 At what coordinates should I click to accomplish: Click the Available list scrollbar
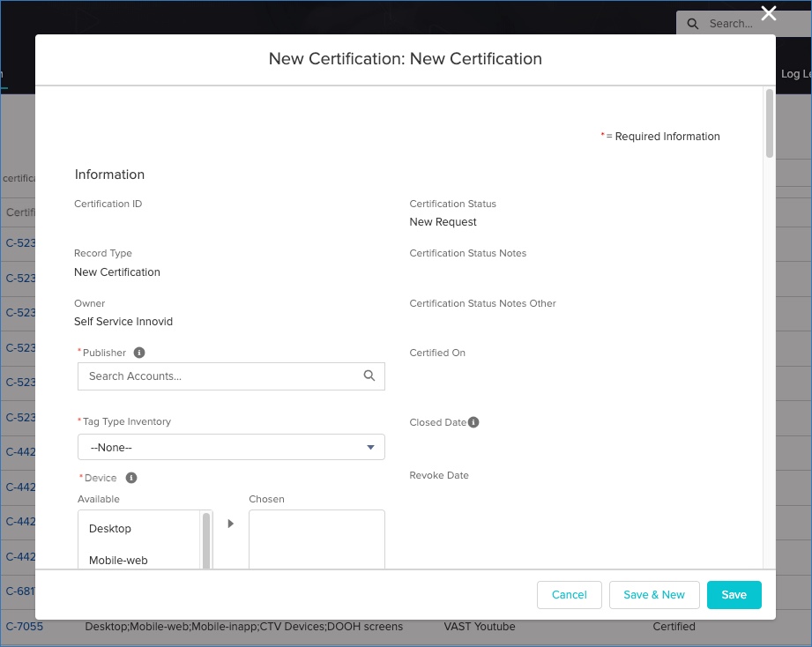pos(206,540)
